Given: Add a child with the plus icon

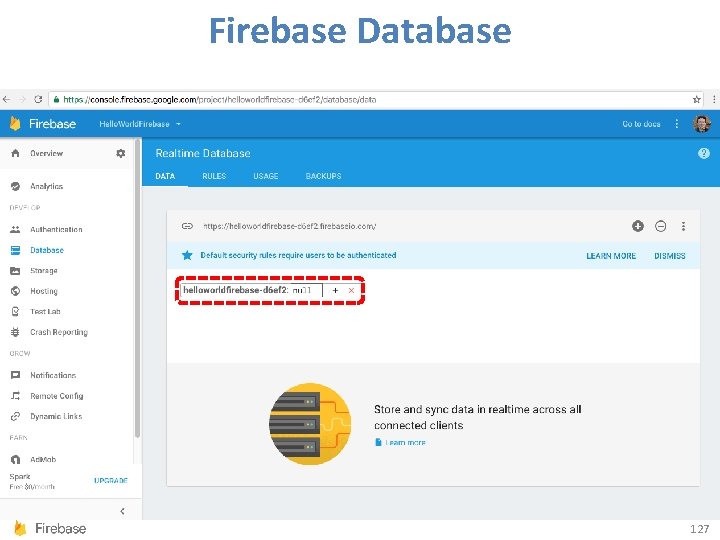Looking at the screenshot, I should pyautogui.click(x=335, y=290).
